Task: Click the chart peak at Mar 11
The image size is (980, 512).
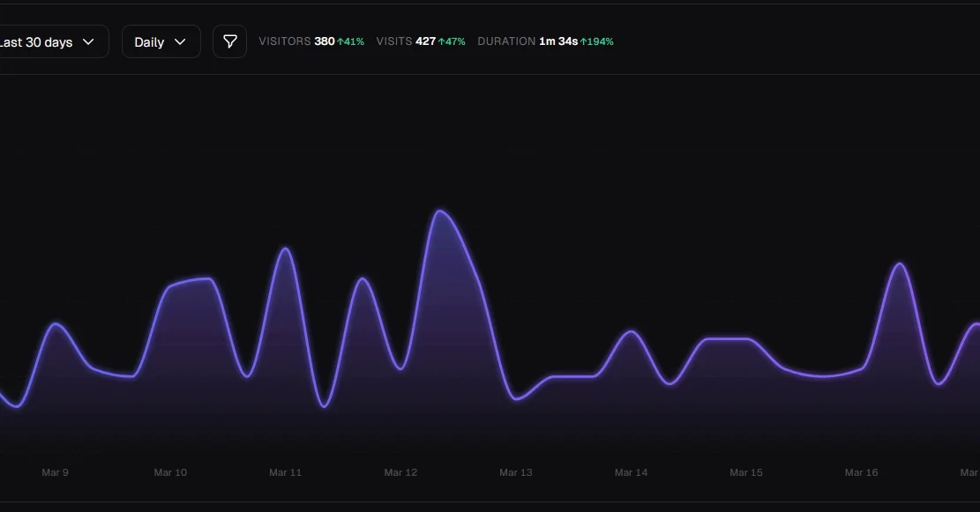Action: click(x=285, y=249)
